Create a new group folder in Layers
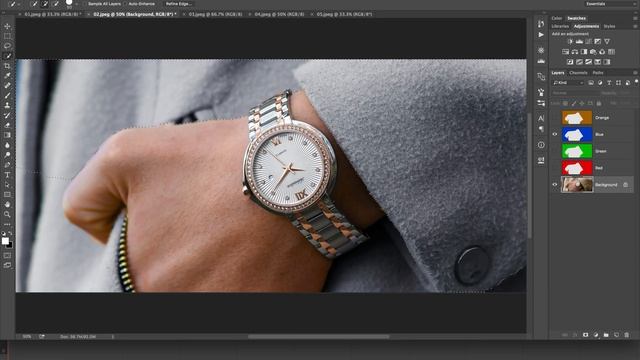 click(606, 335)
